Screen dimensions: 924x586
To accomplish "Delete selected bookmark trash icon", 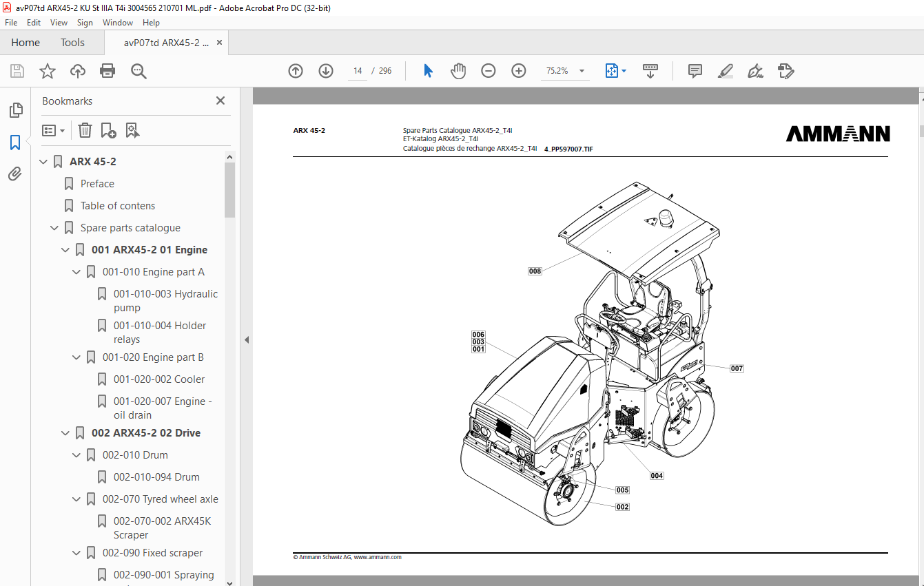I will tap(85, 130).
